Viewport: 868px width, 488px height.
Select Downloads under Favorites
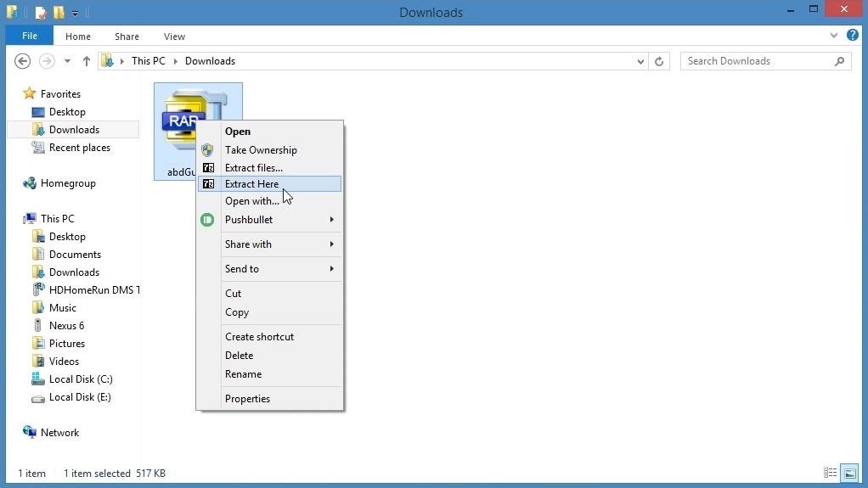click(74, 130)
